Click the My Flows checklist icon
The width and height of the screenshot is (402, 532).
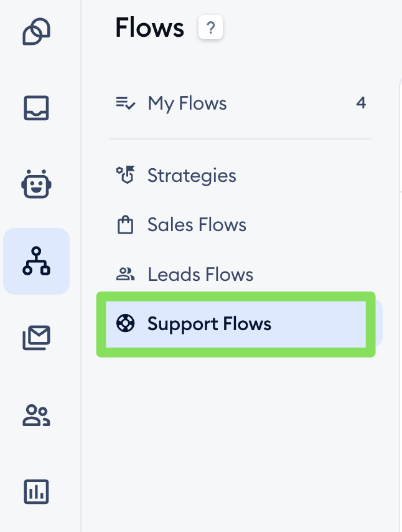pos(126,103)
